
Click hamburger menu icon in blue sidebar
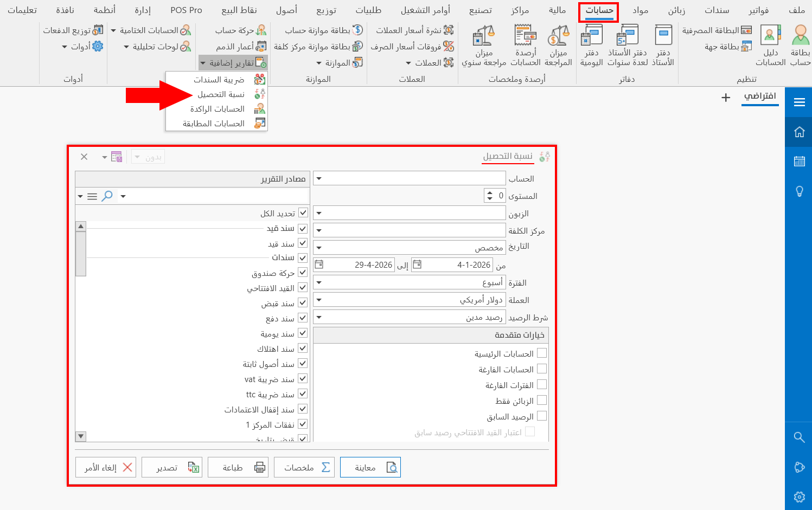[799, 102]
